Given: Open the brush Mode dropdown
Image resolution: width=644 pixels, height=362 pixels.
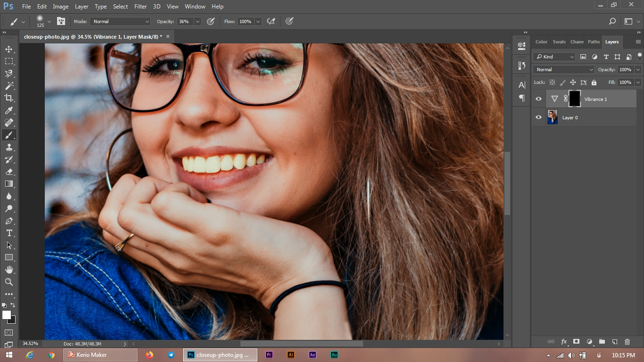Looking at the screenshot, I should (121, 21).
